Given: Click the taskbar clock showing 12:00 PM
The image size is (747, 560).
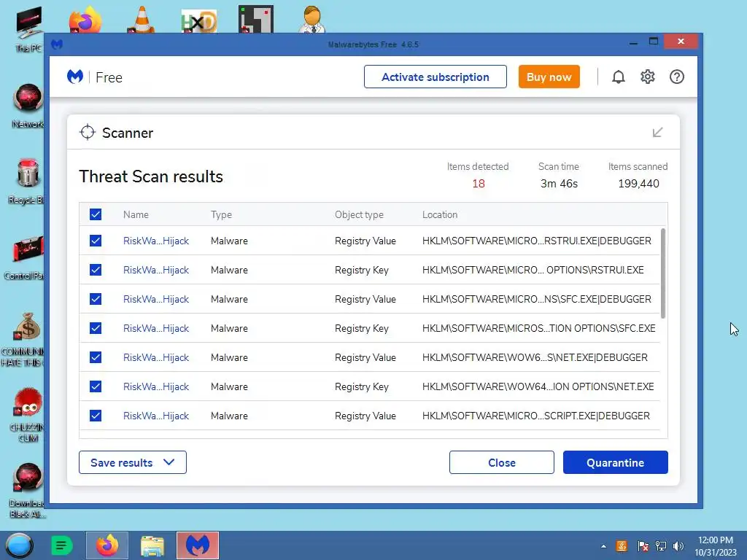Looking at the screenshot, I should click(716, 540).
